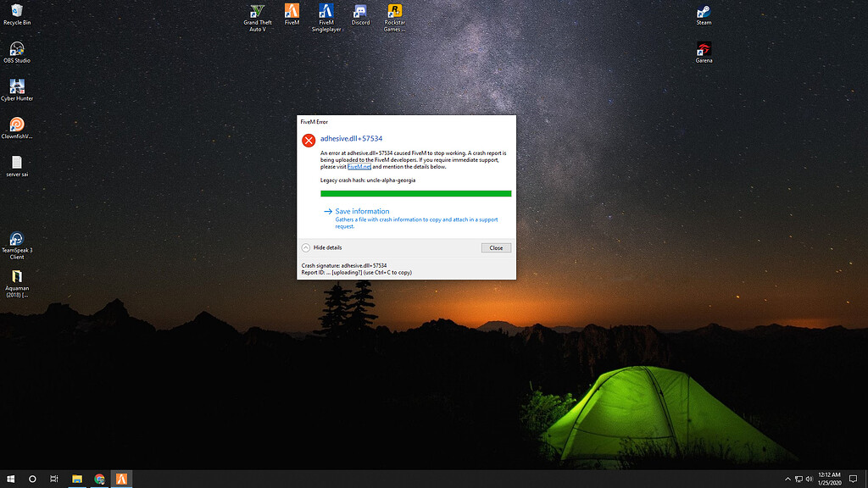Open network status tray icon

(x=798, y=480)
